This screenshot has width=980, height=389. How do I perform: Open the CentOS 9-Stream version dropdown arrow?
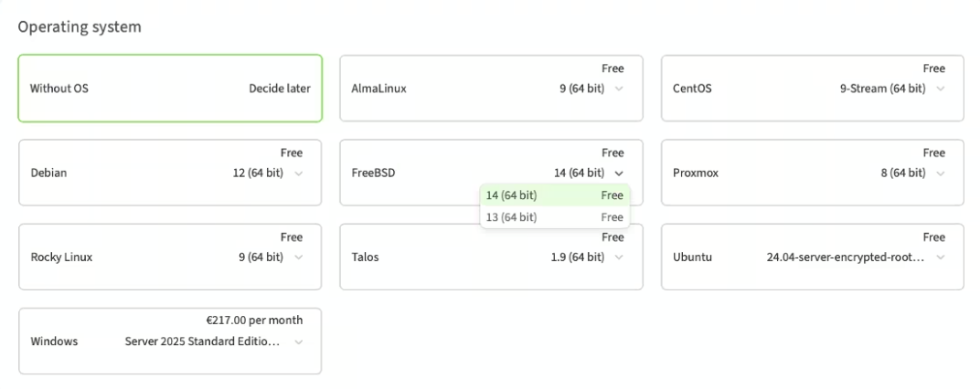(940, 89)
